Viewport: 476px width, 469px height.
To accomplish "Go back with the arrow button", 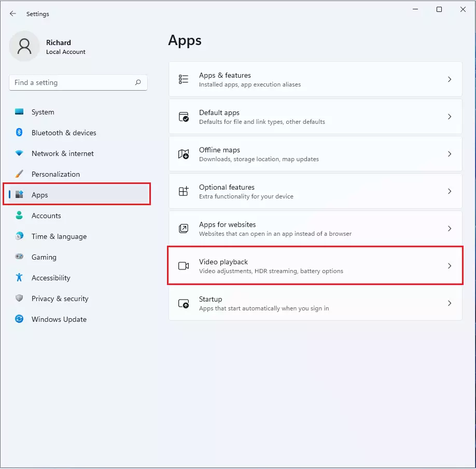I will 13,13.
